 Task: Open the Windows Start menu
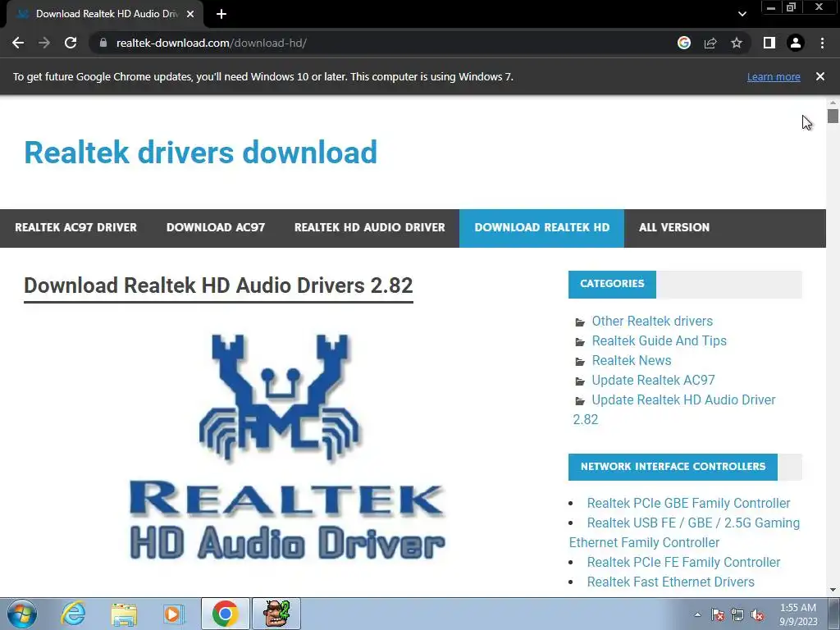tap(22, 614)
